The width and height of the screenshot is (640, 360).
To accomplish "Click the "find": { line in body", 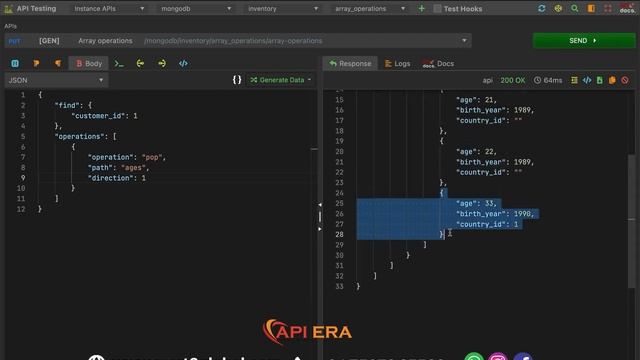I will coord(73,105).
